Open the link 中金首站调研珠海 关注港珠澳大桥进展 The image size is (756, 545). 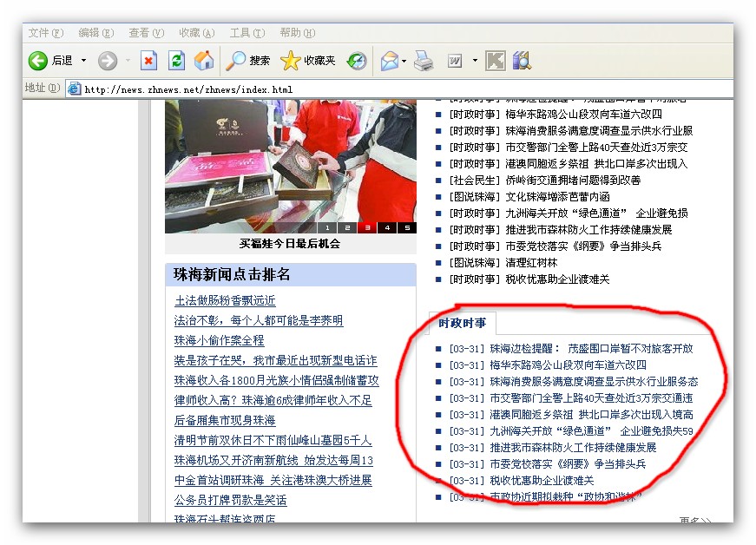(x=273, y=480)
